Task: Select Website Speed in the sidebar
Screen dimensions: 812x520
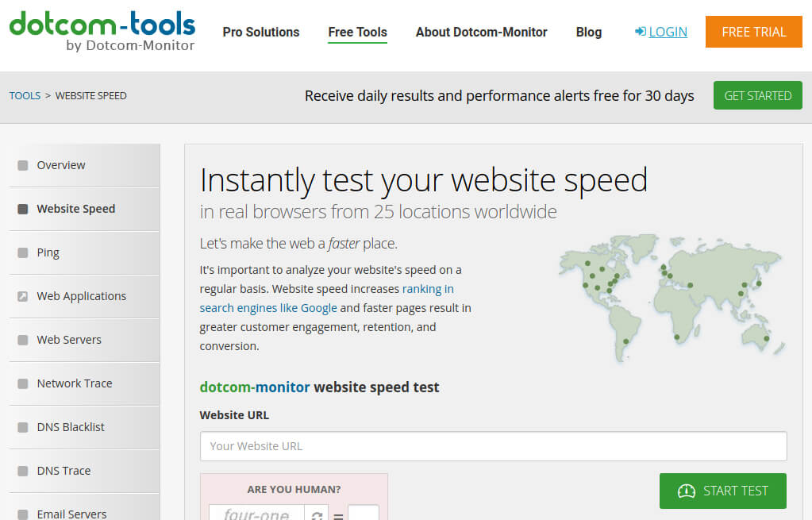Action: pos(76,208)
